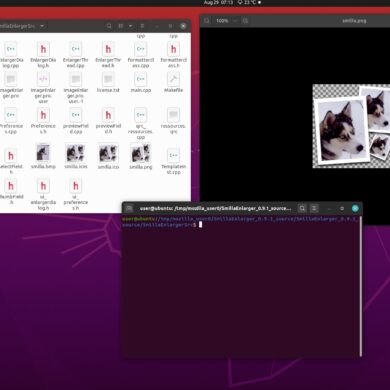Click the 100% zoom level in image viewer
Screen dimensions: 390x390
click(x=222, y=21)
